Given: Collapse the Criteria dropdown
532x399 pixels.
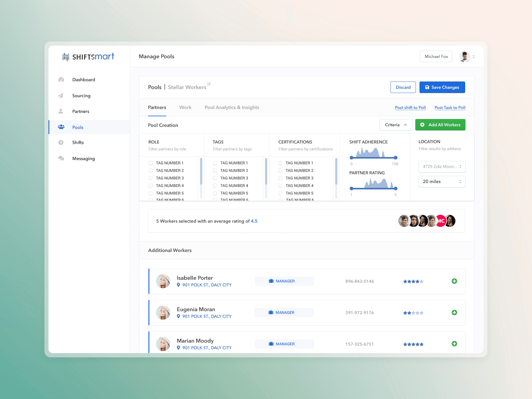Looking at the screenshot, I should [396, 125].
